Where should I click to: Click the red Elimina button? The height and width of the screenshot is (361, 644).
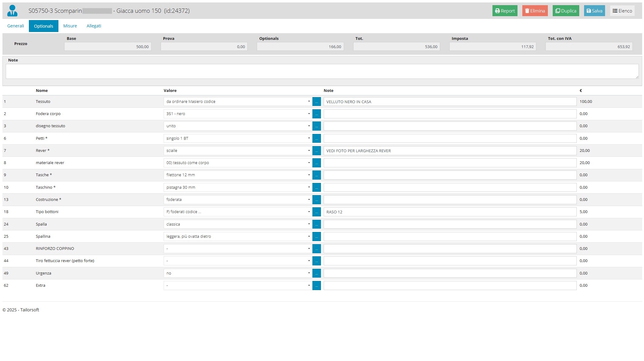point(535,11)
